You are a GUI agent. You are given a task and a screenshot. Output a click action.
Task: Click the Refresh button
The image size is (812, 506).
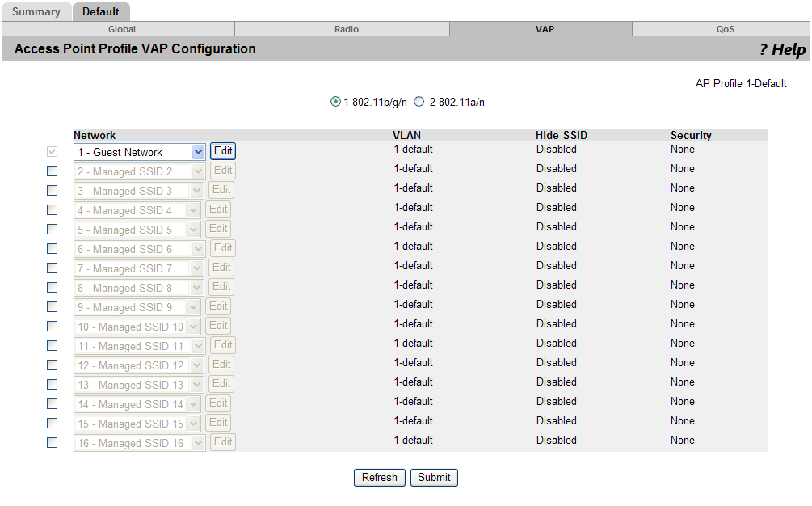click(x=379, y=477)
